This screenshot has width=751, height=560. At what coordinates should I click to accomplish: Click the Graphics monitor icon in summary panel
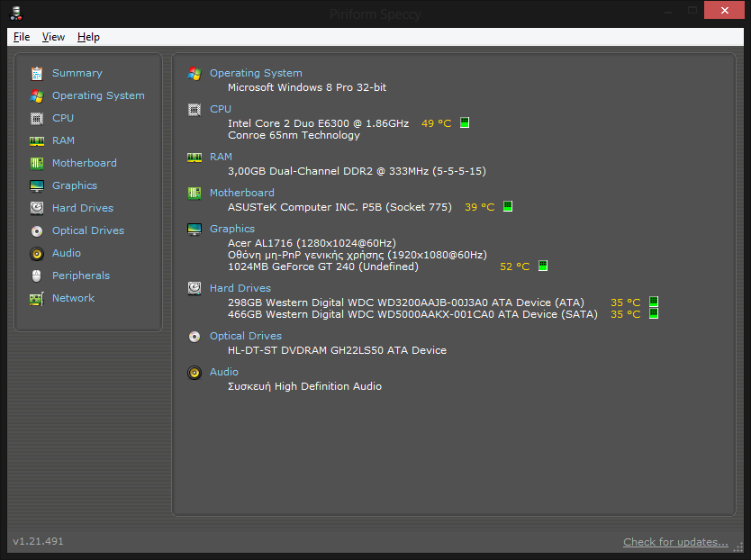point(195,230)
